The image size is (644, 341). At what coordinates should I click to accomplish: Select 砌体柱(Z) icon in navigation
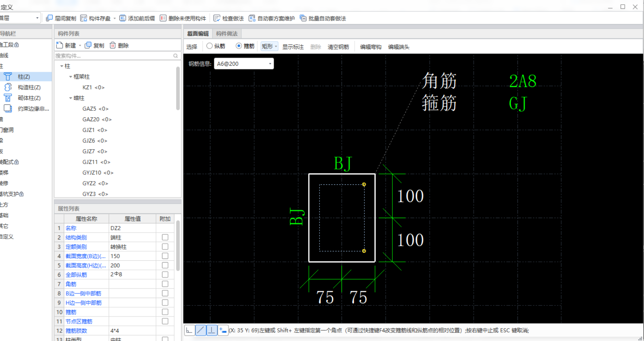coord(8,98)
